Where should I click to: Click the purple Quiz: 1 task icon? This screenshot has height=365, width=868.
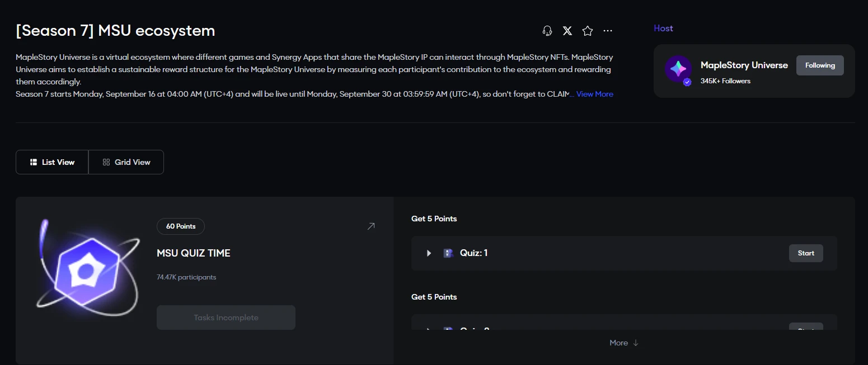448,253
